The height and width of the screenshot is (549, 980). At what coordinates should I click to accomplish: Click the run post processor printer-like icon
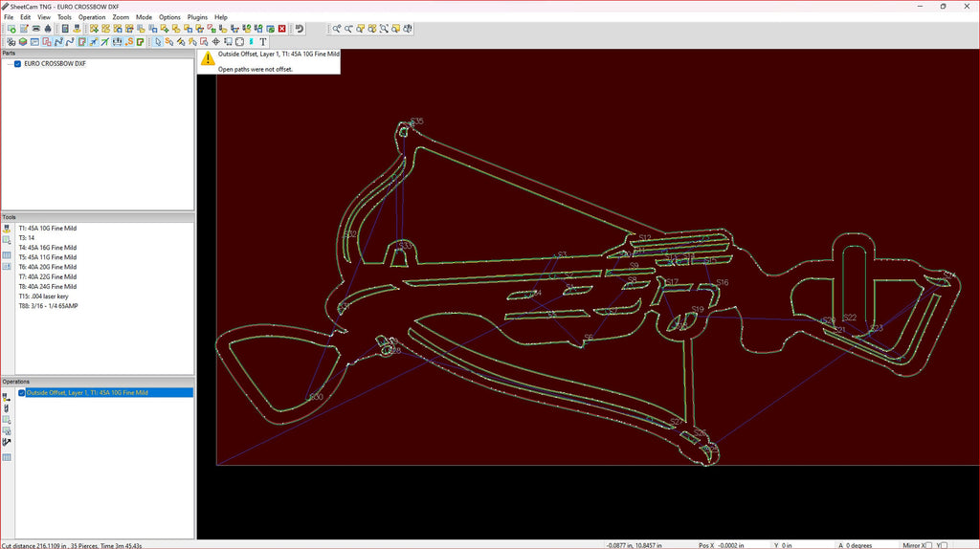coord(36,29)
